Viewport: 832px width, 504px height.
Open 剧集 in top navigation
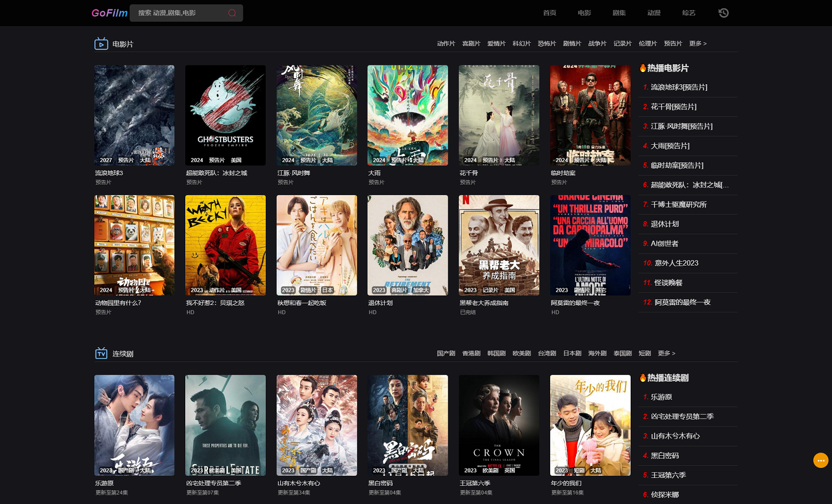tap(619, 13)
